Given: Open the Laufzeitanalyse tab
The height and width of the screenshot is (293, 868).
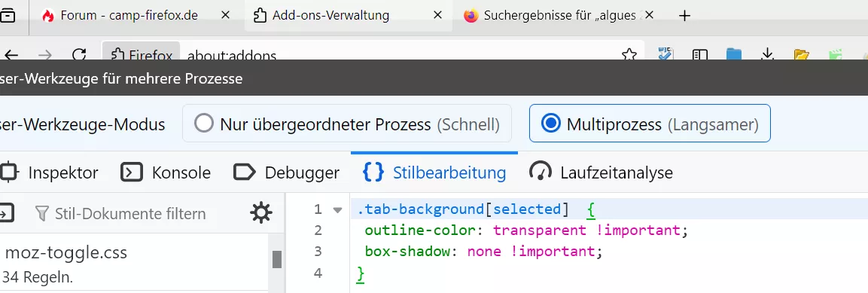Looking at the screenshot, I should tap(602, 172).
